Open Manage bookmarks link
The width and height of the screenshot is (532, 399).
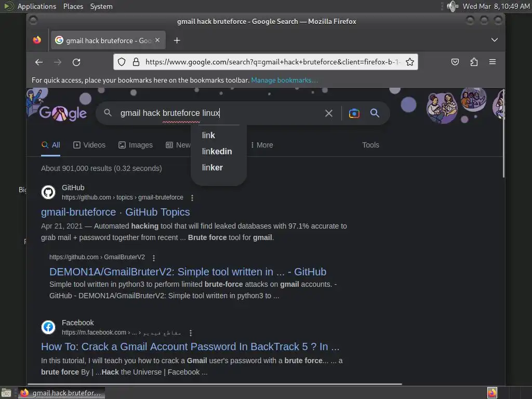pyautogui.click(x=284, y=81)
